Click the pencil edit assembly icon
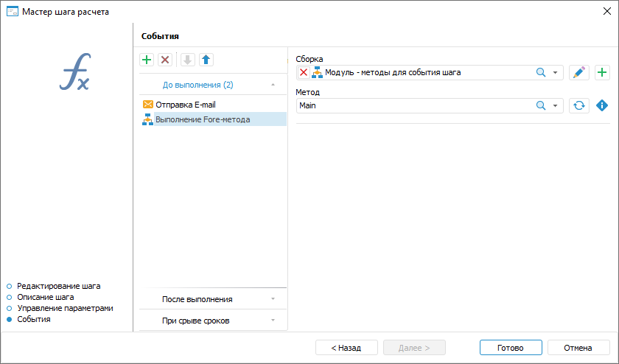Viewport: 619px width, 364px height. click(579, 72)
